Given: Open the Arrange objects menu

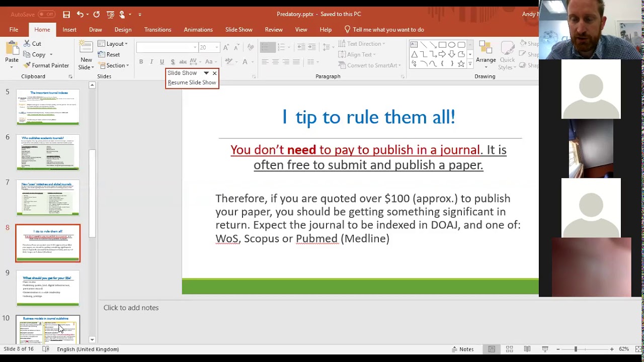Looking at the screenshot, I should coord(486,55).
